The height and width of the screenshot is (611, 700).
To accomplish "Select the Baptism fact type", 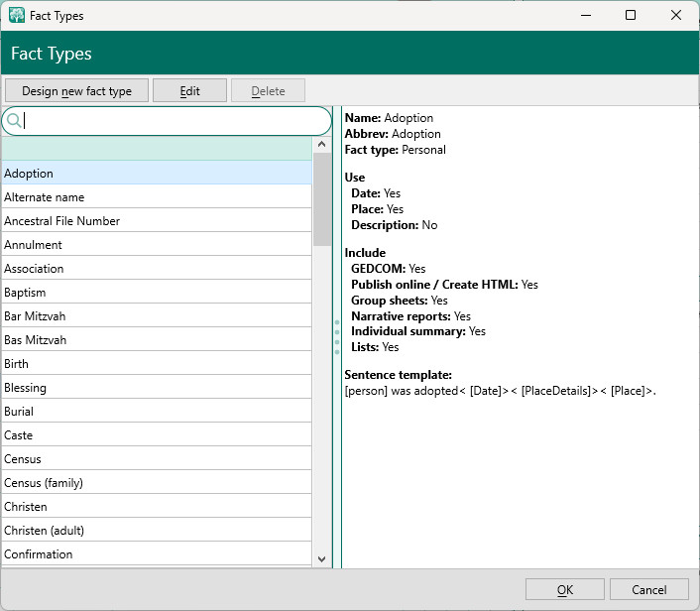I will 157,293.
